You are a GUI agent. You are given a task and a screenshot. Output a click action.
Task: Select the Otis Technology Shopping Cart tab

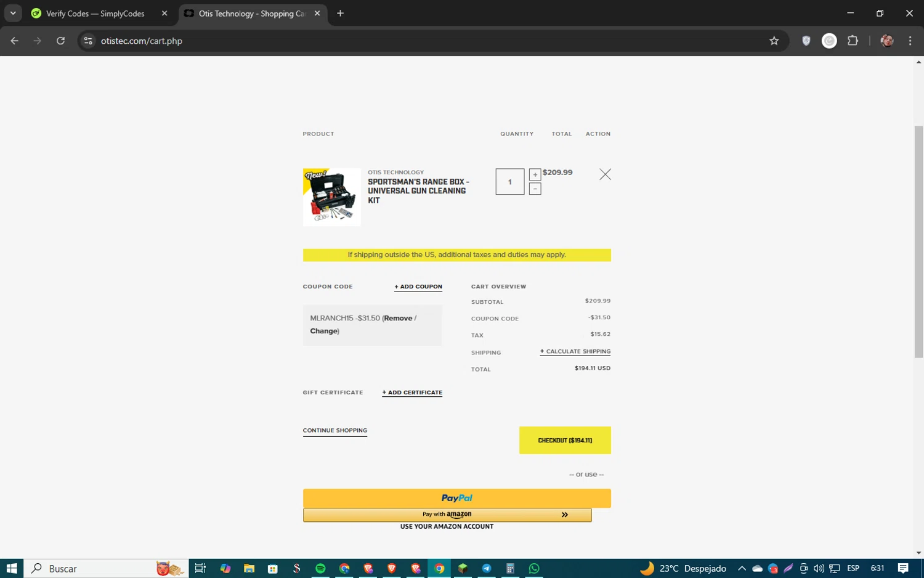pos(253,14)
